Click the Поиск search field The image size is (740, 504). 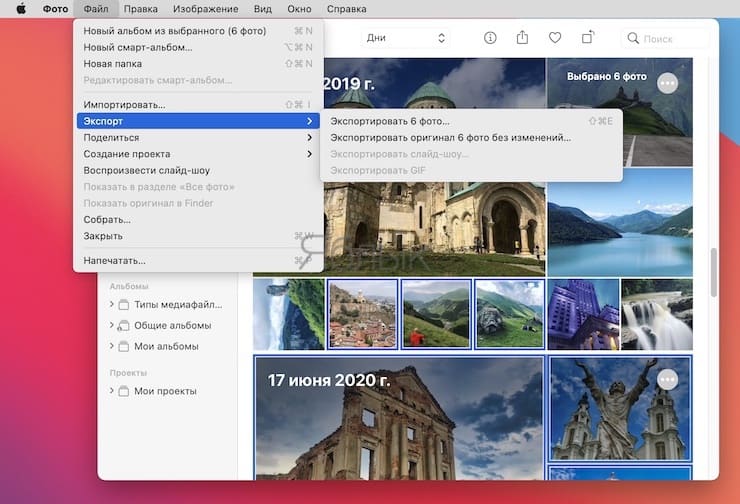665,38
